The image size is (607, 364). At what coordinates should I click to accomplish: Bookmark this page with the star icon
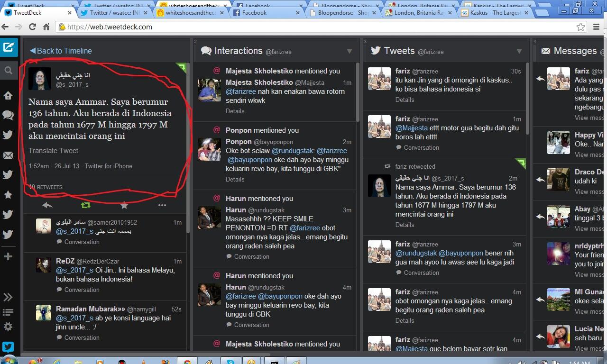[x=580, y=27]
